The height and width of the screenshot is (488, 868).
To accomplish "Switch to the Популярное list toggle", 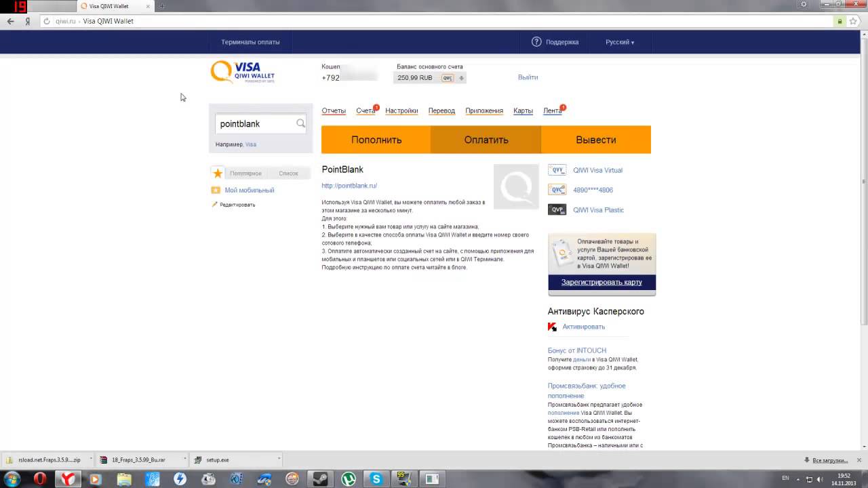I will coord(245,174).
